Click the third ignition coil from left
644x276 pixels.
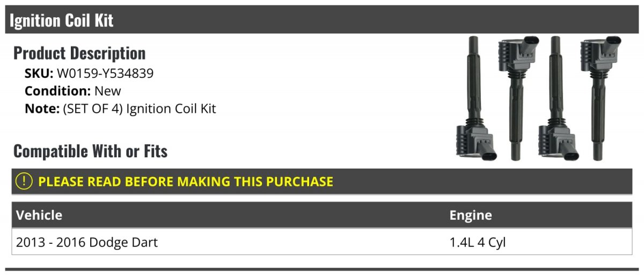pos(559,98)
